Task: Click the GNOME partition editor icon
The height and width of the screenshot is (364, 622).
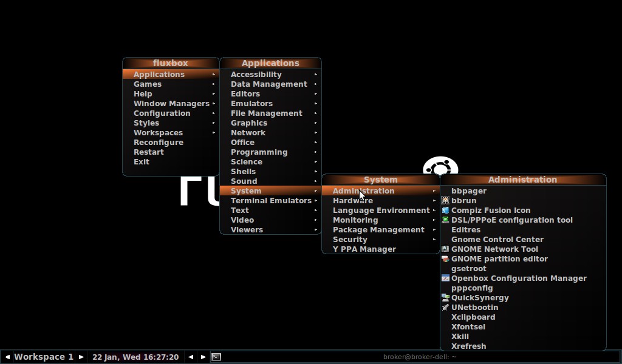Action: coord(445,258)
